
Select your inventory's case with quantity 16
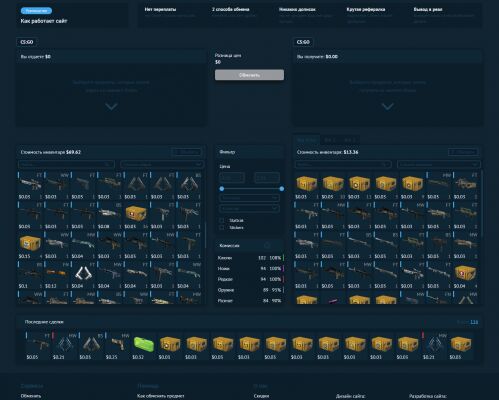click(x=136, y=216)
